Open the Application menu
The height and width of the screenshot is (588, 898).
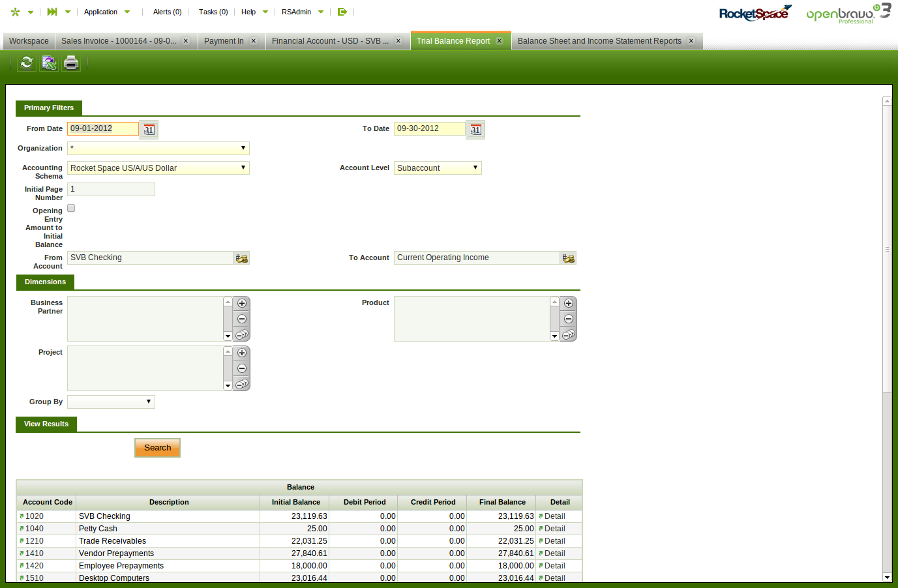[101, 12]
